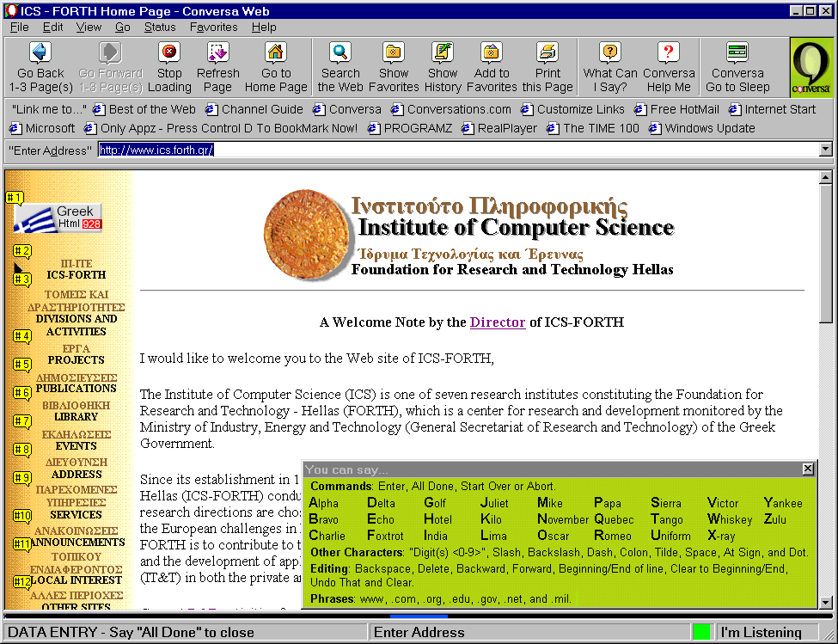Click the page scrollbar up arrow
This screenshot has height=644, width=838.
tap(826, 177)
